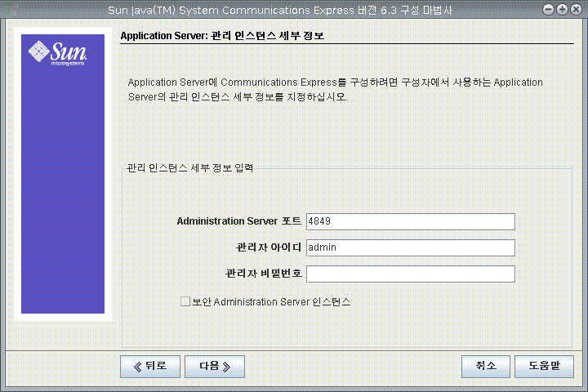Image resolution: width=588 pixels, height=392 pixels.
Task: Go back with the 뒤로 button
Action: [x=150, y=367]
